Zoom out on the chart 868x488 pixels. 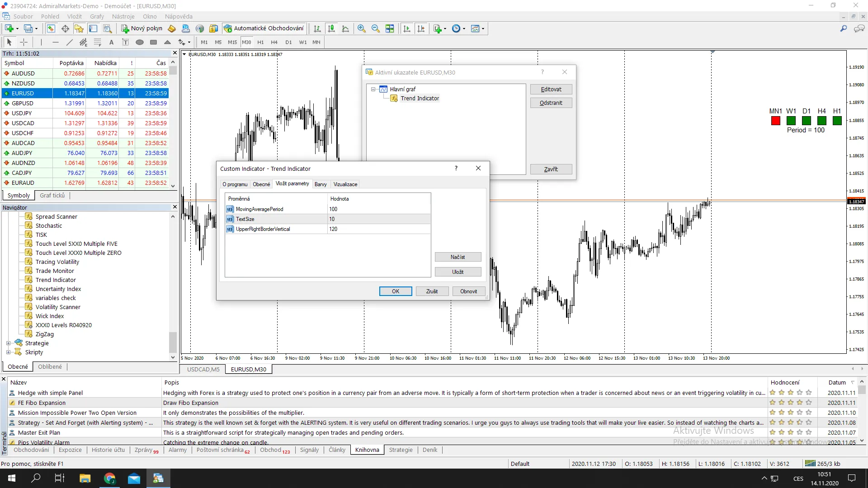[x=375, y=28]
